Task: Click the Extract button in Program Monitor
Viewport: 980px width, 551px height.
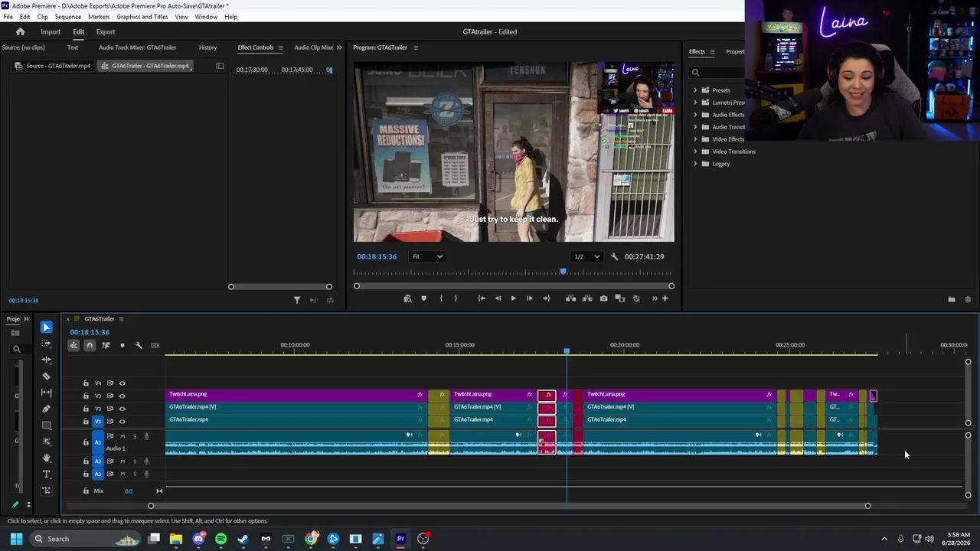Action: point(587,298)
